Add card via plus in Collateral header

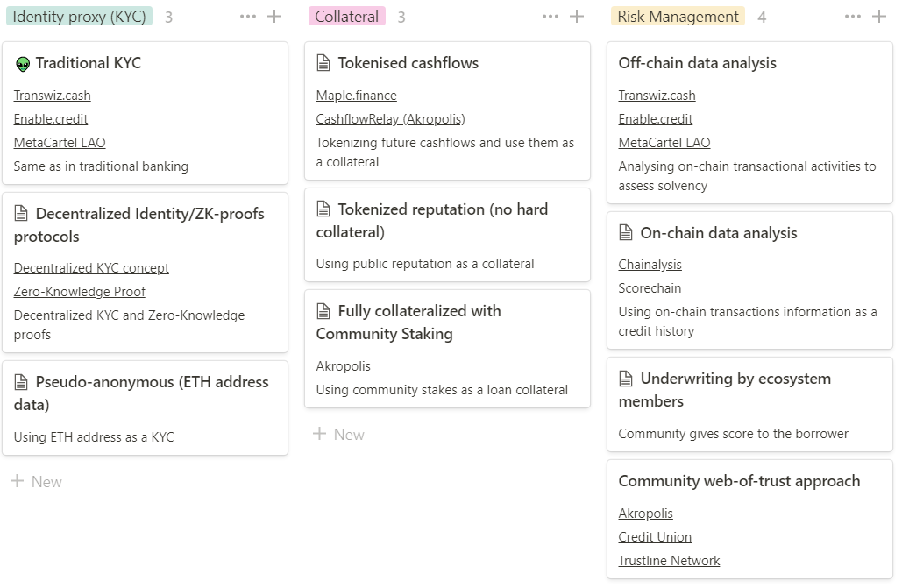coord(577,16)
